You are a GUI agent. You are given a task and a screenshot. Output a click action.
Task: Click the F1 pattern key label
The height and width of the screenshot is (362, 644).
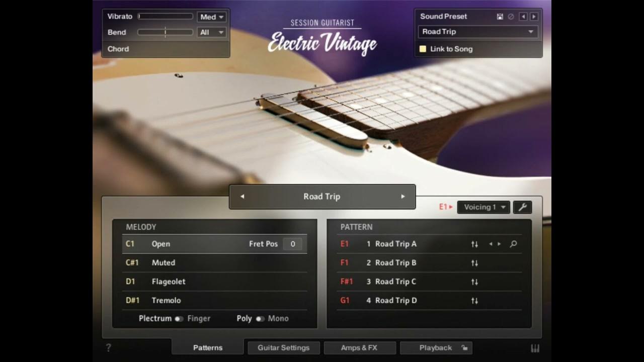[345, 262]
